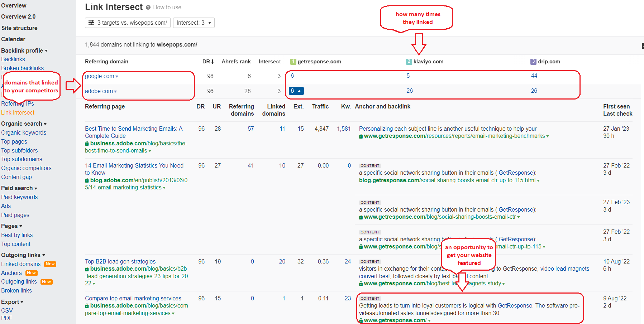The width and height of the screenshot is (644, 324).
Task: Click the Personalizing anchor link
Action: (x=376, y=129)
